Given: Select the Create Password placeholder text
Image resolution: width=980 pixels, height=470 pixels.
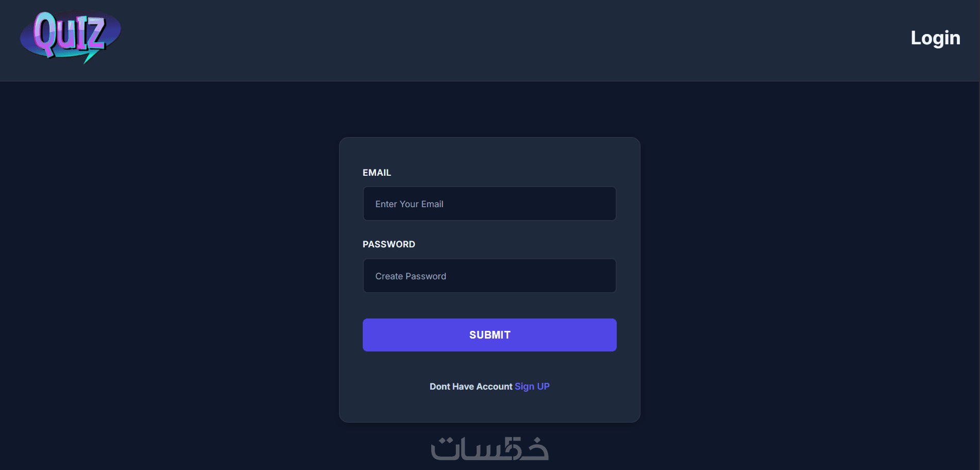Looking at the screenshot, I should point(411,276).
